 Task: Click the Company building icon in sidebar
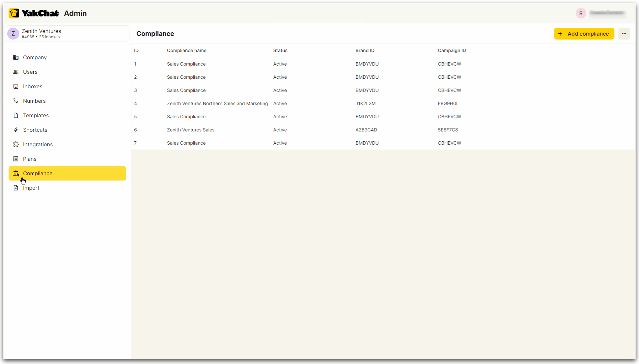(16, 57)
